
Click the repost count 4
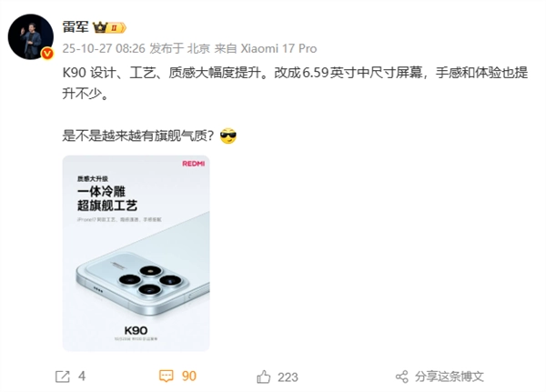click(x=82, y=377)
